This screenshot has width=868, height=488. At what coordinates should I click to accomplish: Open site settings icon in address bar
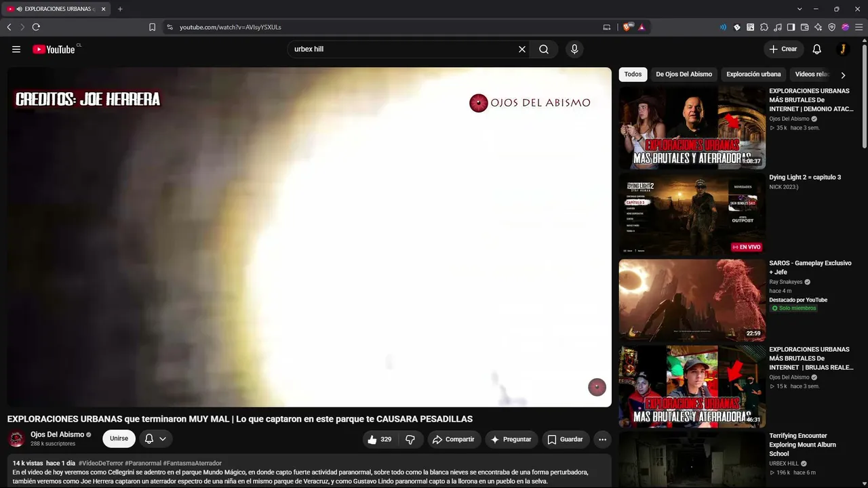pyautogui.click(x=170, y=27)
